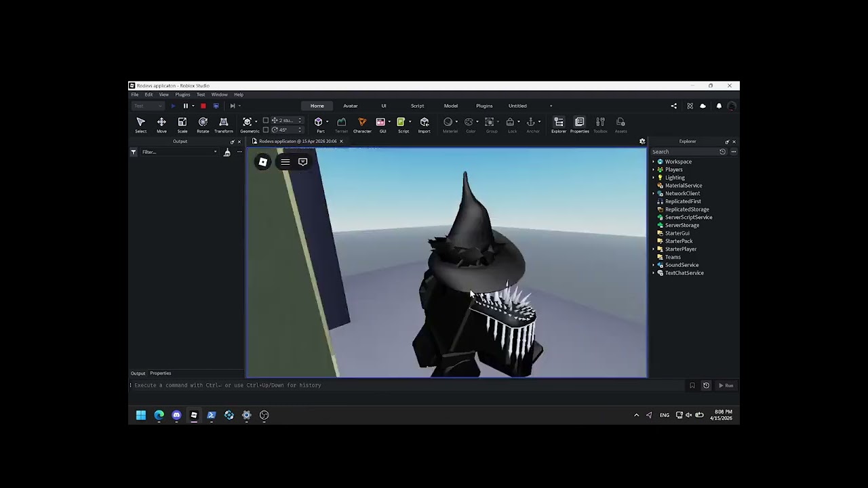868x488 pixels.
Task: Open the Part dropdown arrow
Action: pyautogui.click(x=328, y=122)
